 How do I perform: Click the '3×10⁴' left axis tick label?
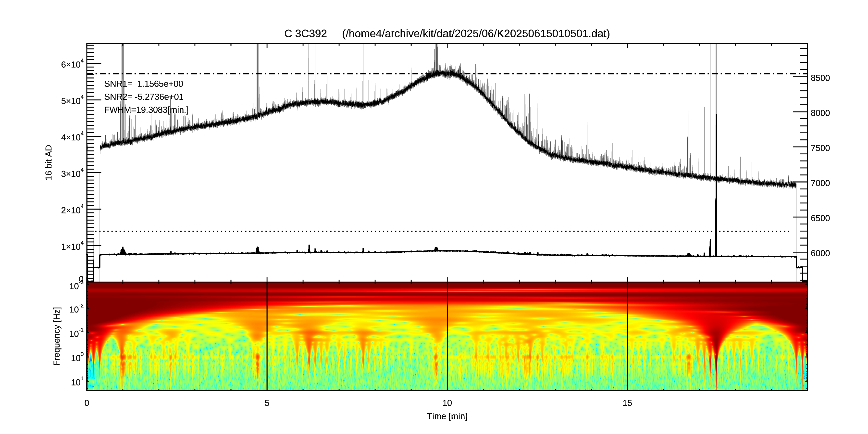[72, 173]
